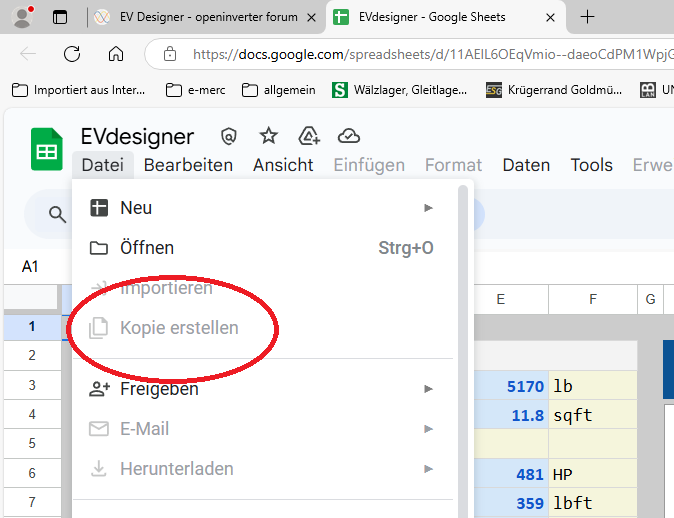Select the column F header
Screen dimensions: 674x518
pos(593,299)
